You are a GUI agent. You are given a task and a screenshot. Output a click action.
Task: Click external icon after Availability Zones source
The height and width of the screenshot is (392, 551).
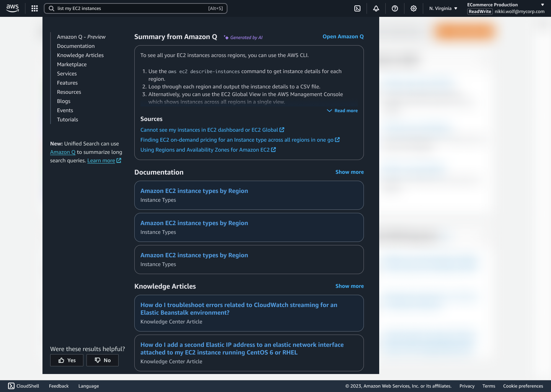point(274,150)
